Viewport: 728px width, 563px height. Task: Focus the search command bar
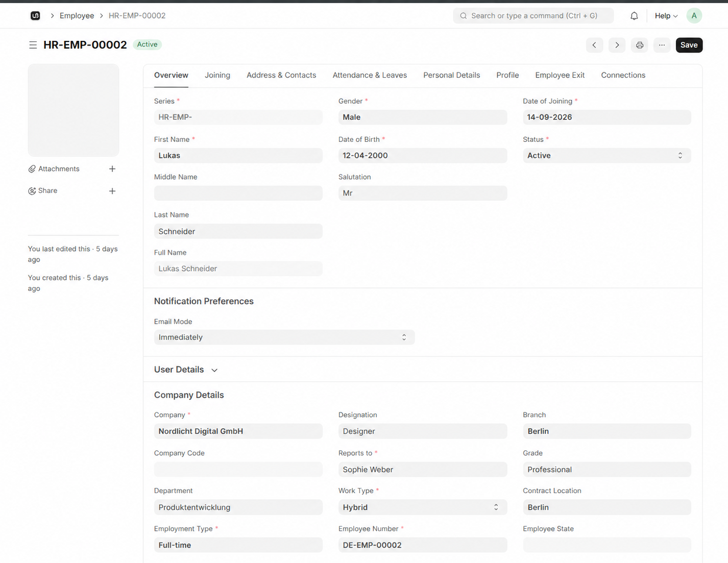click(x=533, y=16)
